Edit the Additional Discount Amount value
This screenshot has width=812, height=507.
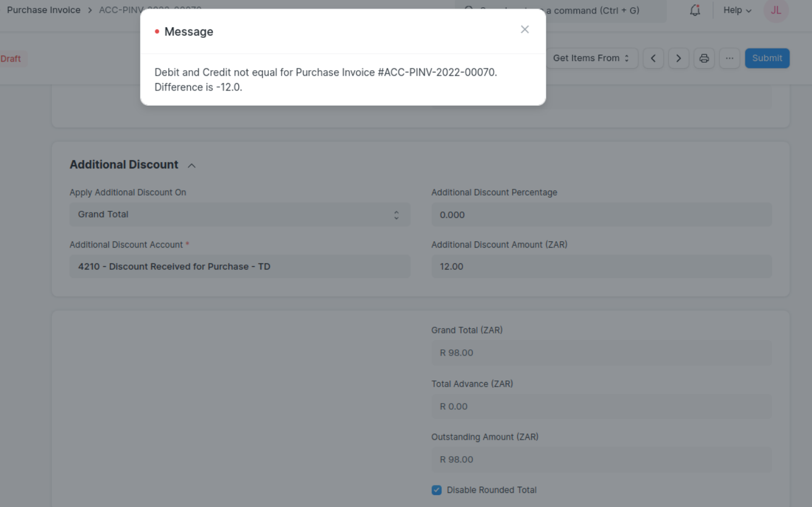click(x=601, y=266)
